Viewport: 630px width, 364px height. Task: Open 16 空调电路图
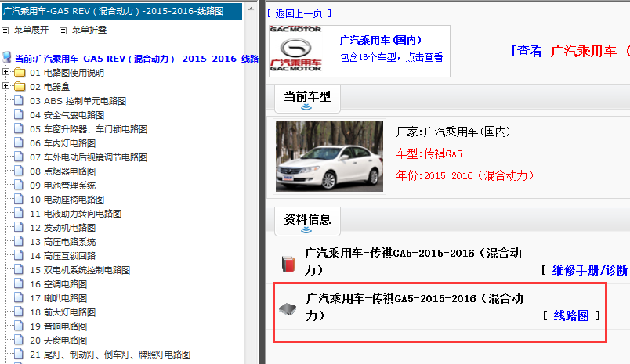pos(58,283)
